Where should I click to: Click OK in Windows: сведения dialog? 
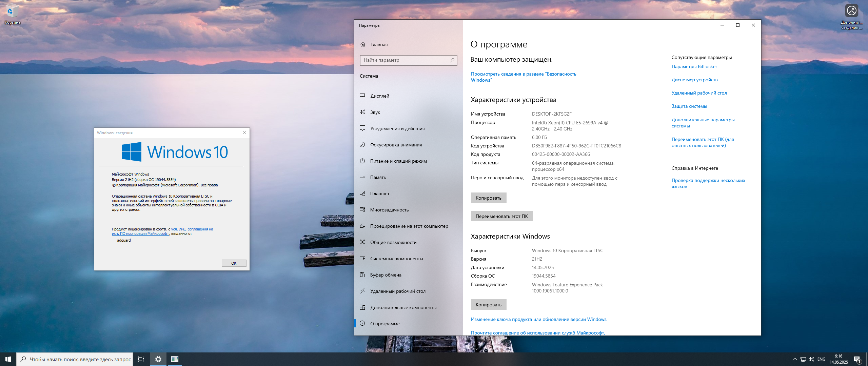point(234,263)
